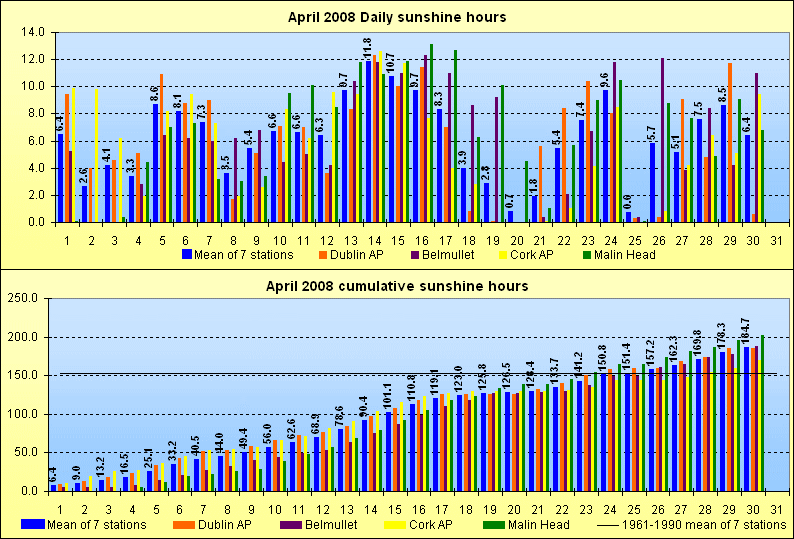Click the '150.0' y-axis label

[x=23, y=376]
